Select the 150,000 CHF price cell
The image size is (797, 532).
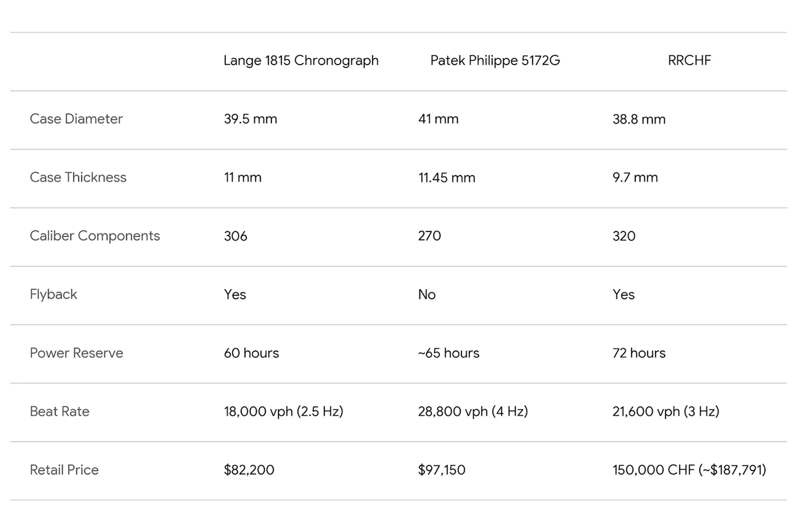(689, 470)
